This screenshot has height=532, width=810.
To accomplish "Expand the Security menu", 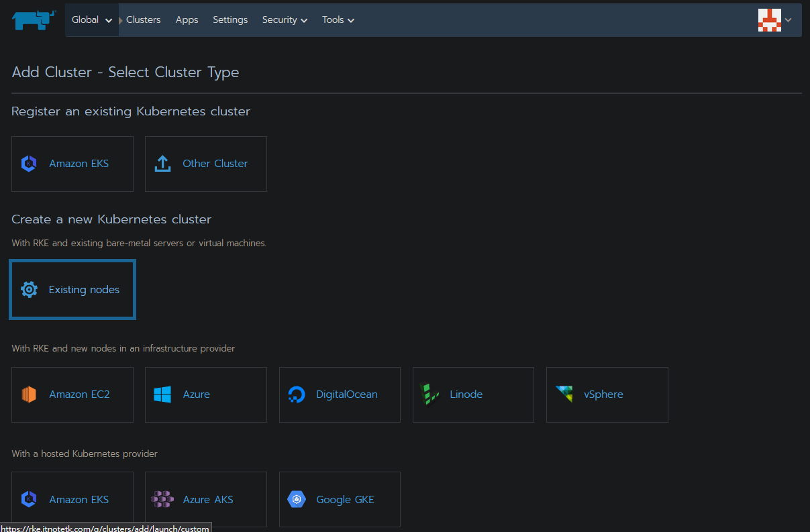I will coord(285,20).
